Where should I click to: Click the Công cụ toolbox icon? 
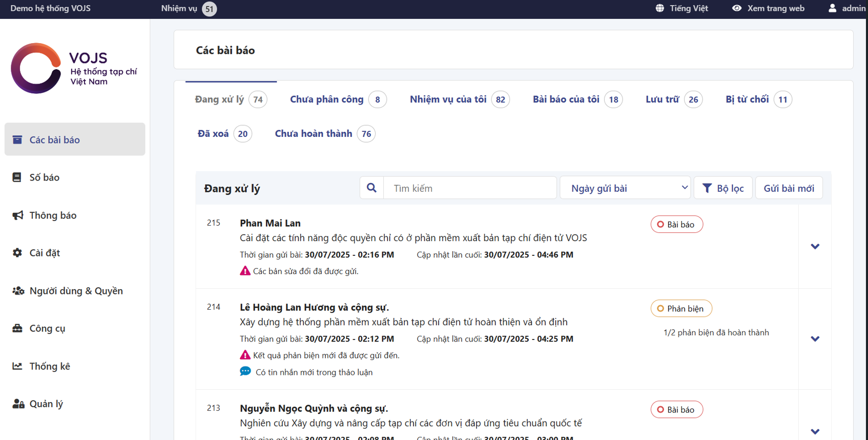pyautogui.click(x=17, y=328)
